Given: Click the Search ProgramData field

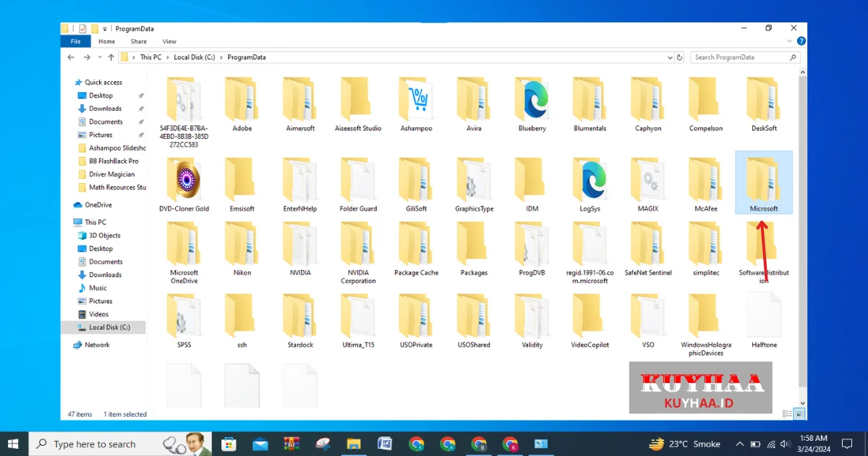Looking at the screenshot, I should coord(741,57).
